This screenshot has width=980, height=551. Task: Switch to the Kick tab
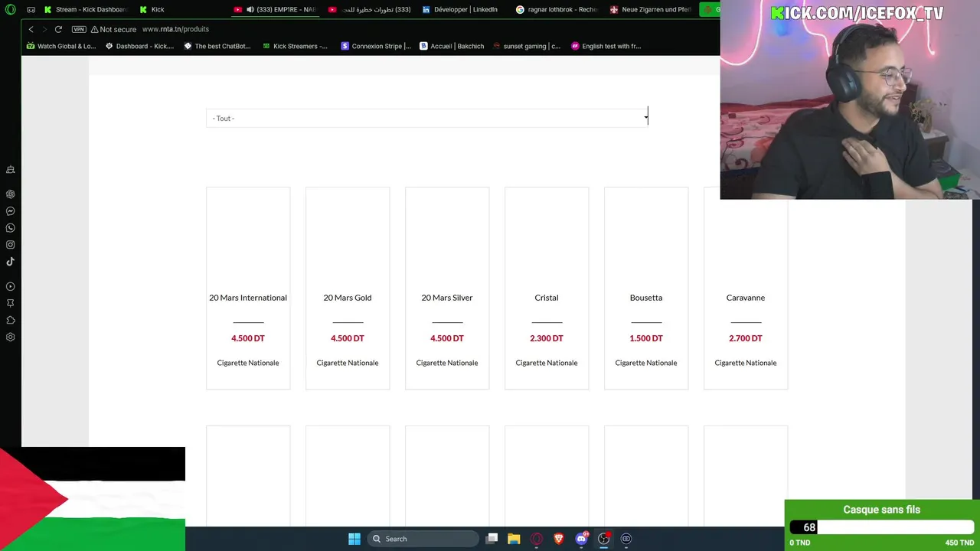pos(152,10)
